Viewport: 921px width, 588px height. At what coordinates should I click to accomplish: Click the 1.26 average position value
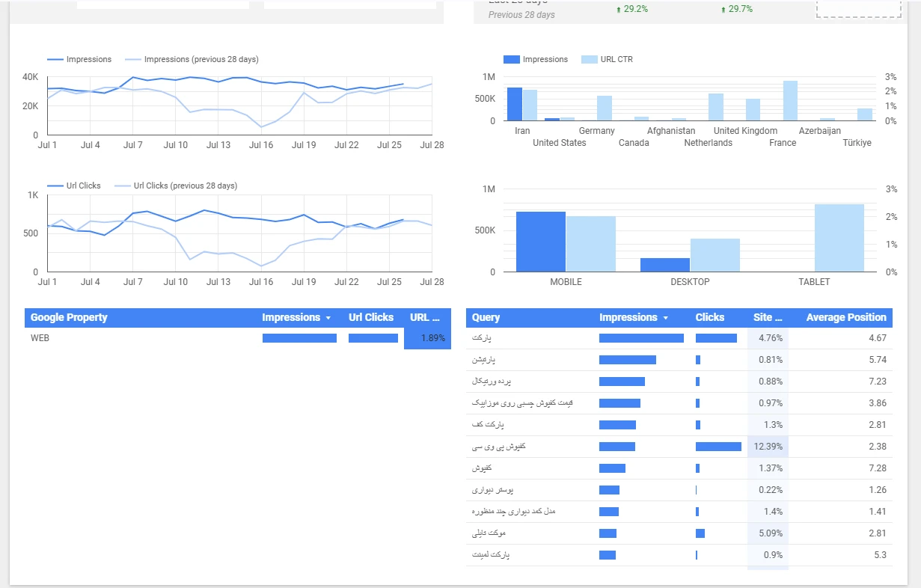tap(878, 490)
